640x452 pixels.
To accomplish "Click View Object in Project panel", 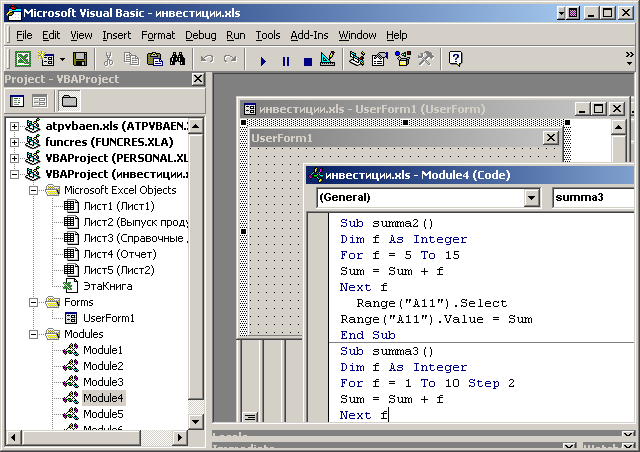I will point(40,101).
